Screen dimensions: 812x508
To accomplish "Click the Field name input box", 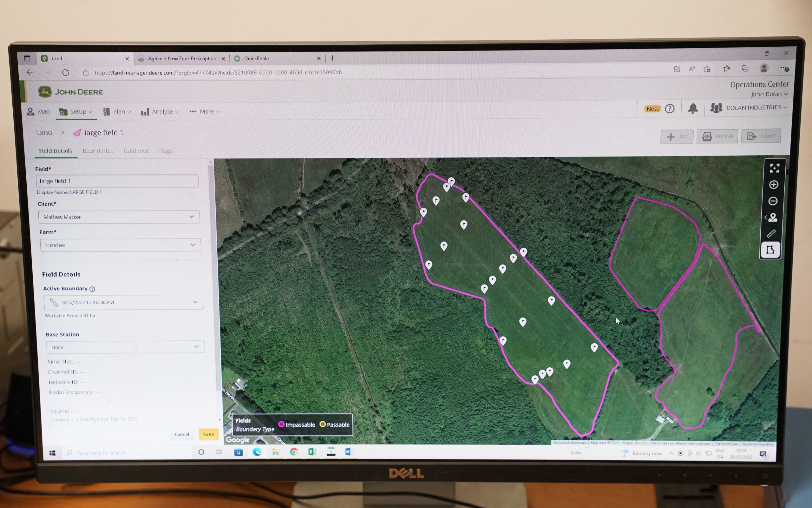I will pos(117,181).
